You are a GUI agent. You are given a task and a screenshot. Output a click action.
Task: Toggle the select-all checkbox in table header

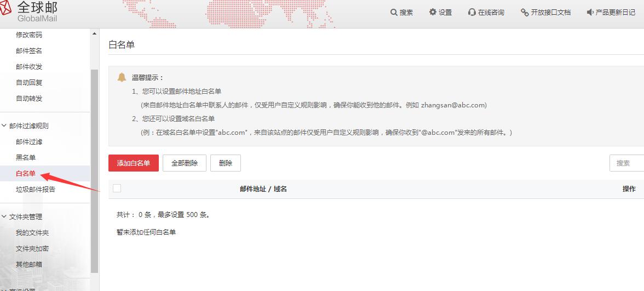(117, 189)
